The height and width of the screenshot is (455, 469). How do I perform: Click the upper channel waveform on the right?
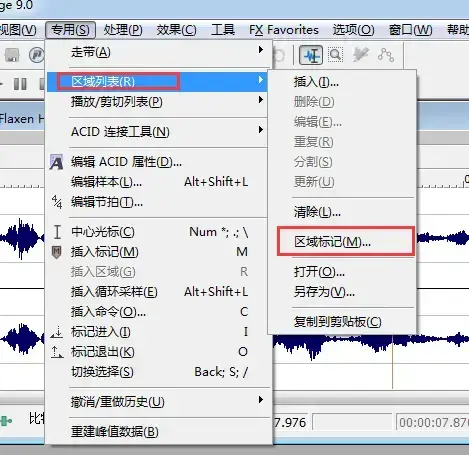click(x=443, y=239)
